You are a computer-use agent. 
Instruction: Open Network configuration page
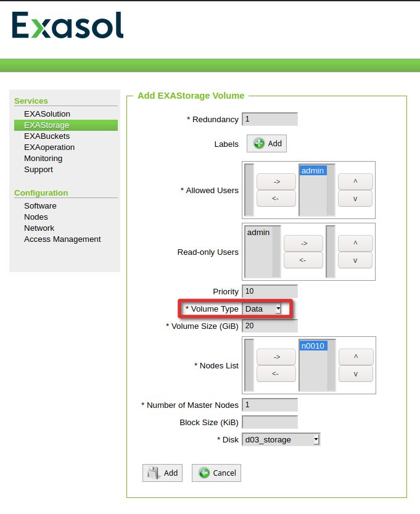[39, 228]
